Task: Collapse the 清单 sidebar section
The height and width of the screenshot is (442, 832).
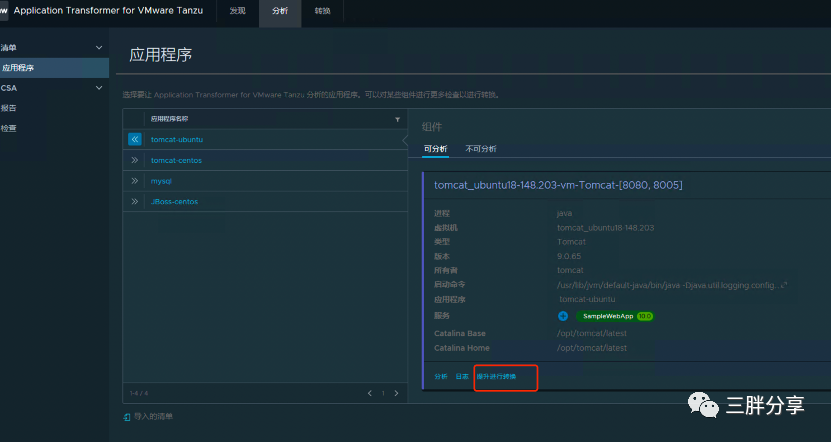Action: tap(99, 48)
